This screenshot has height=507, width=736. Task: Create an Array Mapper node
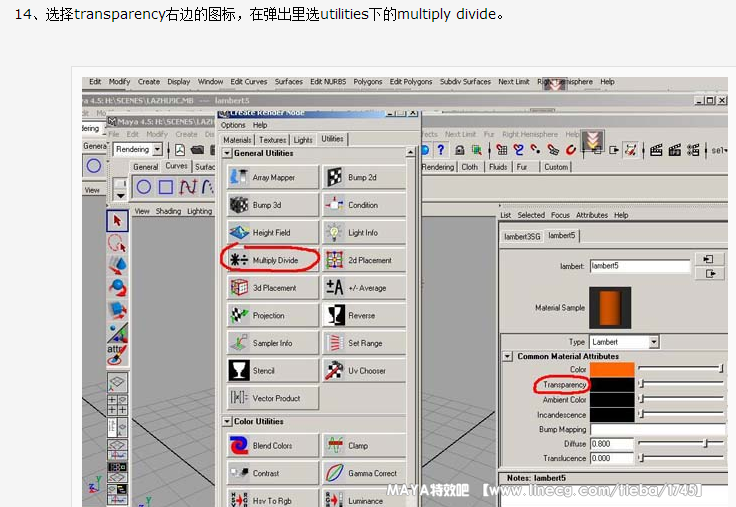(273, 178)
